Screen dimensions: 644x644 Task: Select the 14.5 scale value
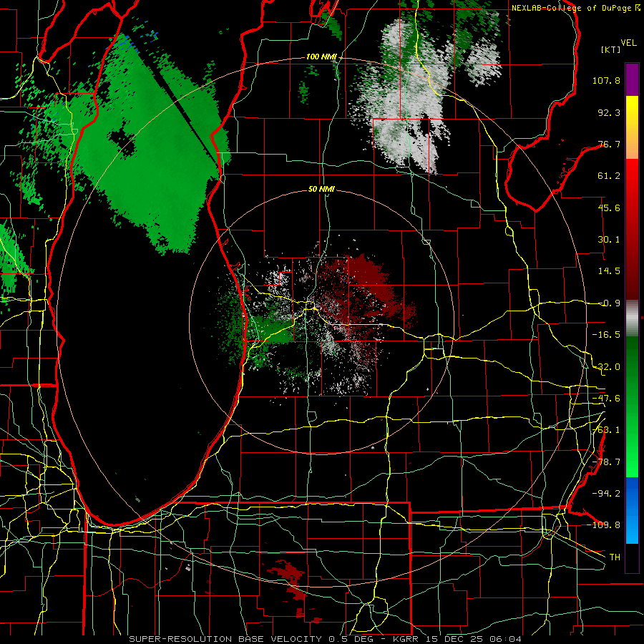pos(609,270)
